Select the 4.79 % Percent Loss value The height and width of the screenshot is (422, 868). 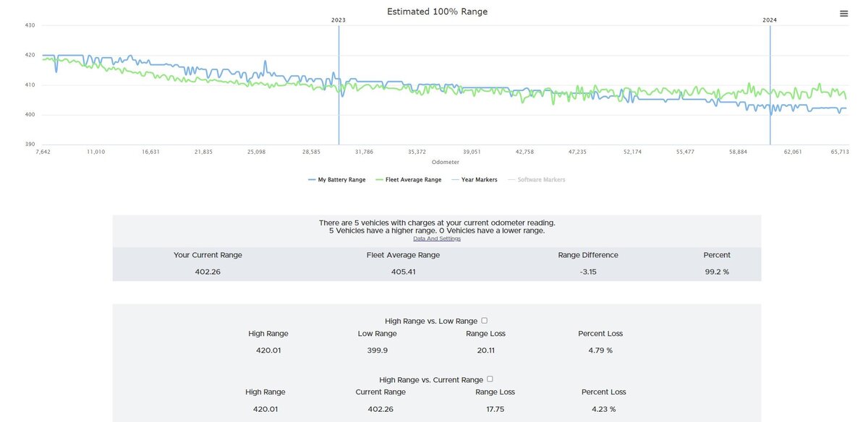(x=600, y=350)
